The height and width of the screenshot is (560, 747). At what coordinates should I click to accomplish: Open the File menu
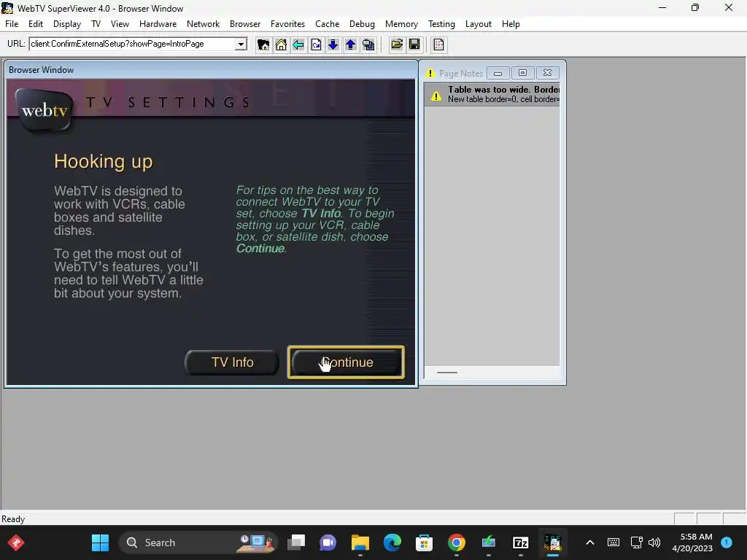pos(12,24)
